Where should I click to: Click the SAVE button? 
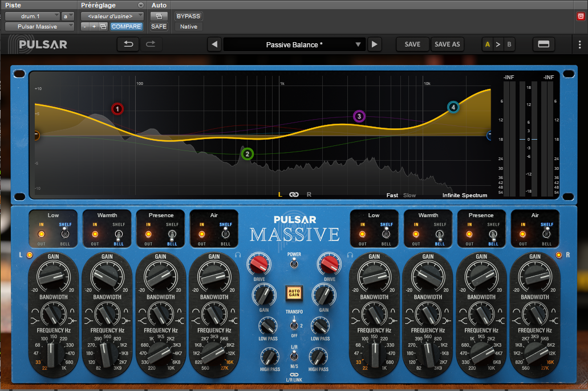click(412, 44)
